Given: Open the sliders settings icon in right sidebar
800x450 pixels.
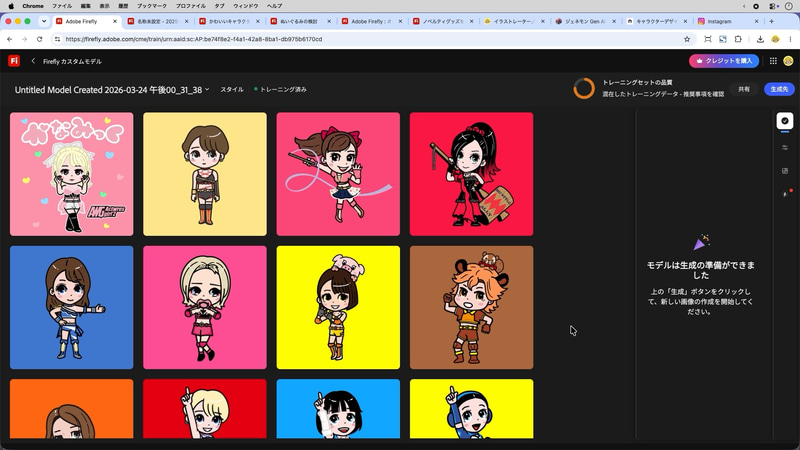Looking at the screenshot, I should click(x=785, y=147).
